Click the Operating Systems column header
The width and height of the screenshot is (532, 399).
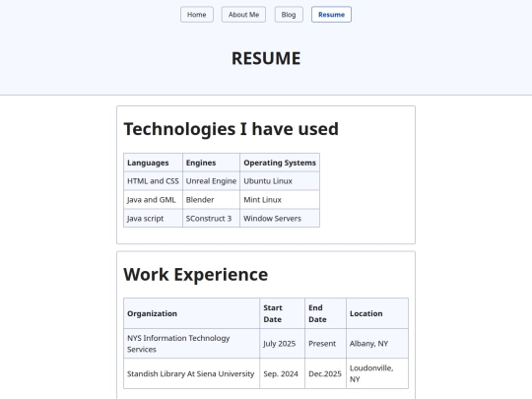280,163
